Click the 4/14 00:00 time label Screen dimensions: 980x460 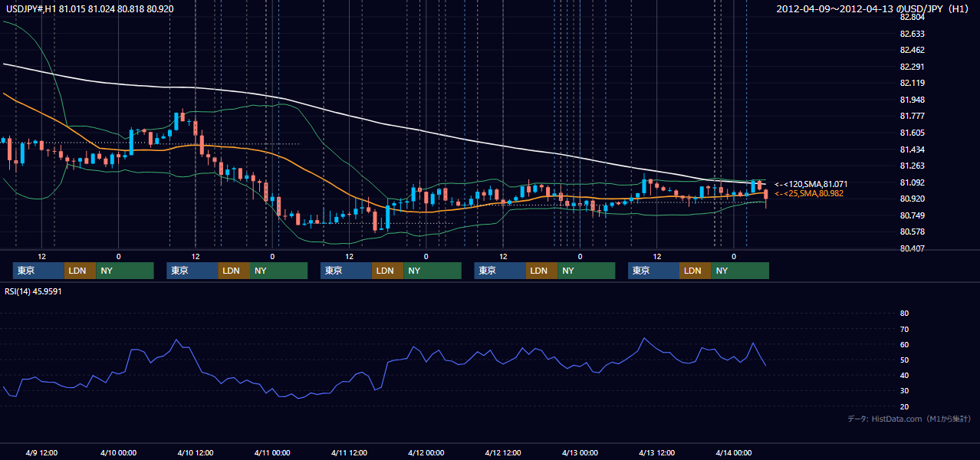[733, 452]
